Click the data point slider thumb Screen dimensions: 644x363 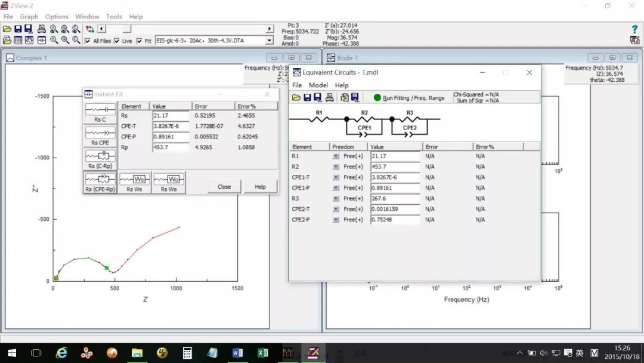pos(127,29)
